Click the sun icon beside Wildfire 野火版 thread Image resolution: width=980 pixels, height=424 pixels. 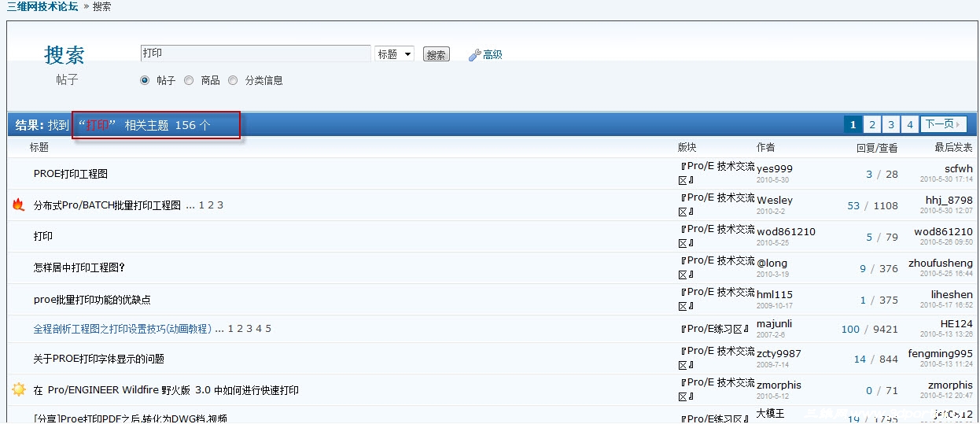(19, 389)
